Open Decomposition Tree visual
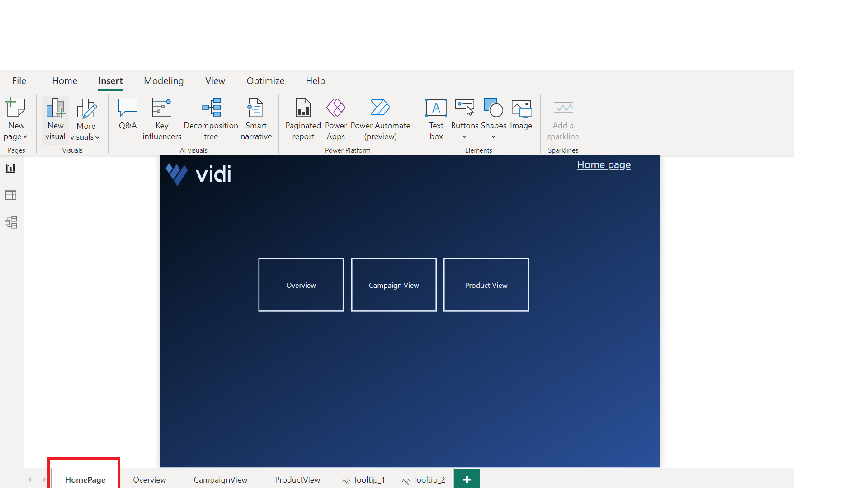The width and height of the screenshot is (868, 488). (x=210, y=117)
